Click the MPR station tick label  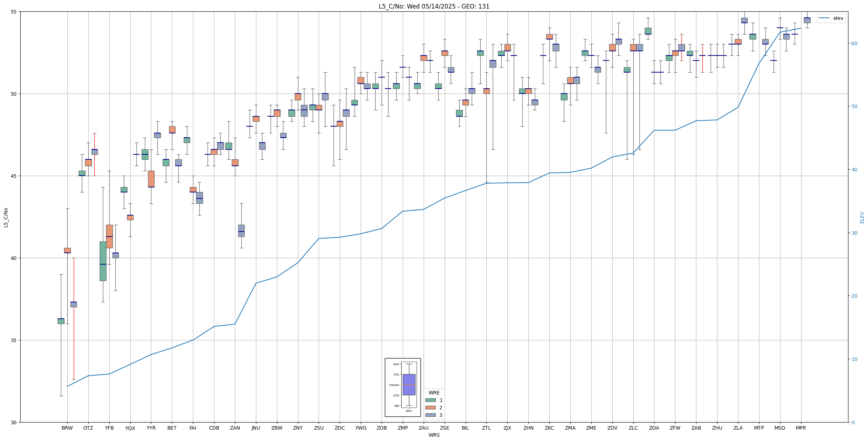point(800,428)
